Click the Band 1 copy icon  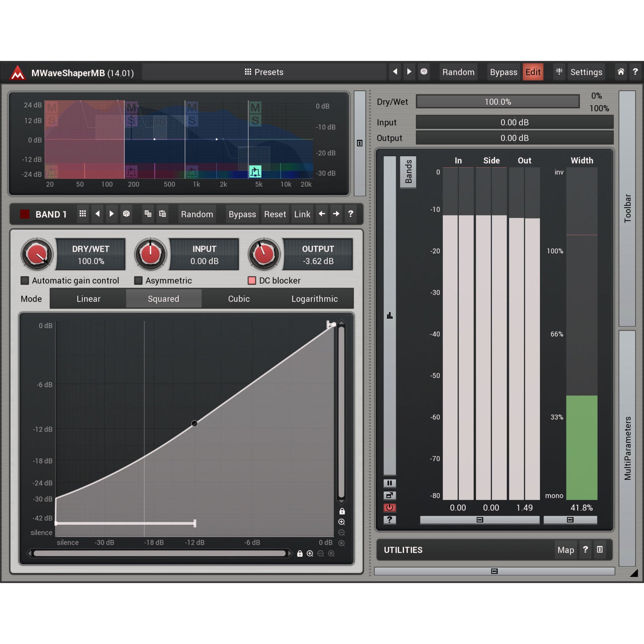148,214
